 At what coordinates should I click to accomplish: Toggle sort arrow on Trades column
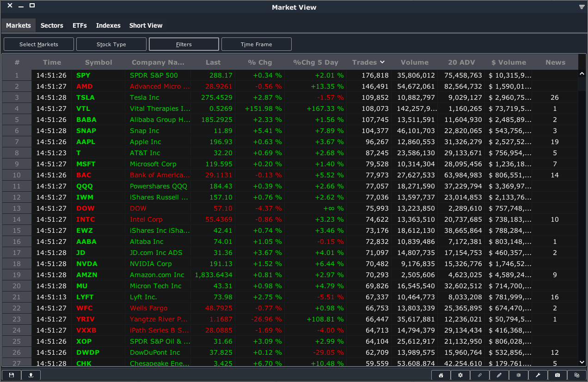pos(382,62)
